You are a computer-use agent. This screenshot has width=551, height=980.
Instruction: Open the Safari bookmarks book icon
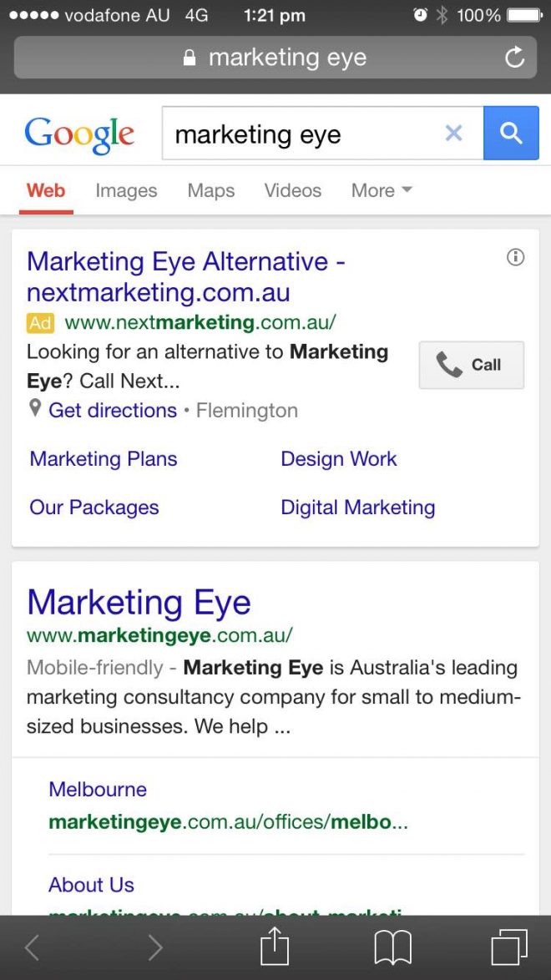point(392,948)
